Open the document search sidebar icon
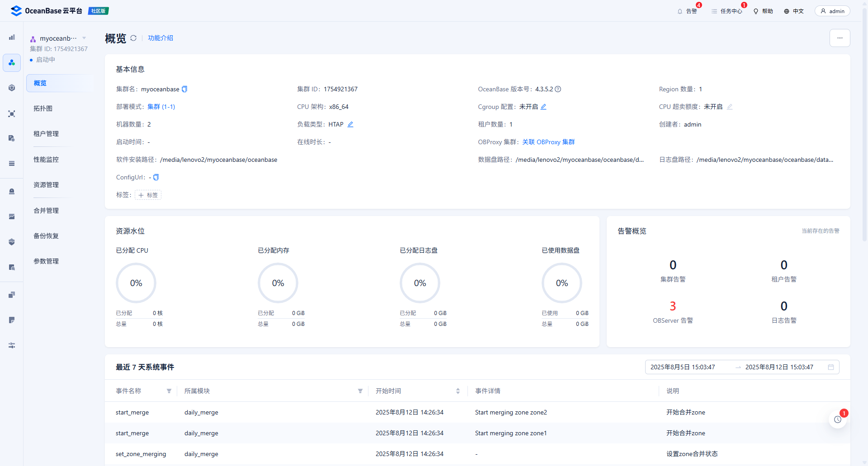This screenshot has height=466, width=868. click(x=12, y=267)
